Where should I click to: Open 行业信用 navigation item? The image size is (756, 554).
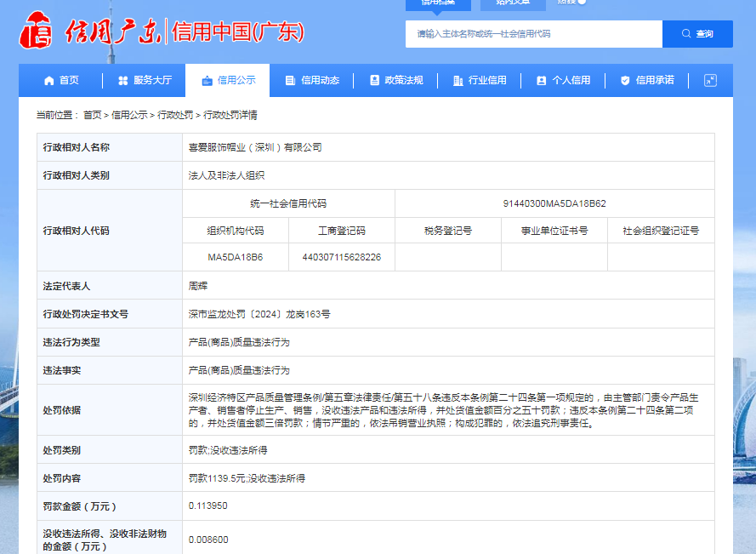480,80
